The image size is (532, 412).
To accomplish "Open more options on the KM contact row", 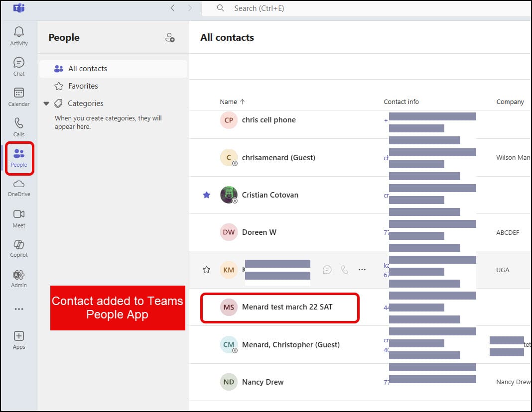I will click(362, 270).
